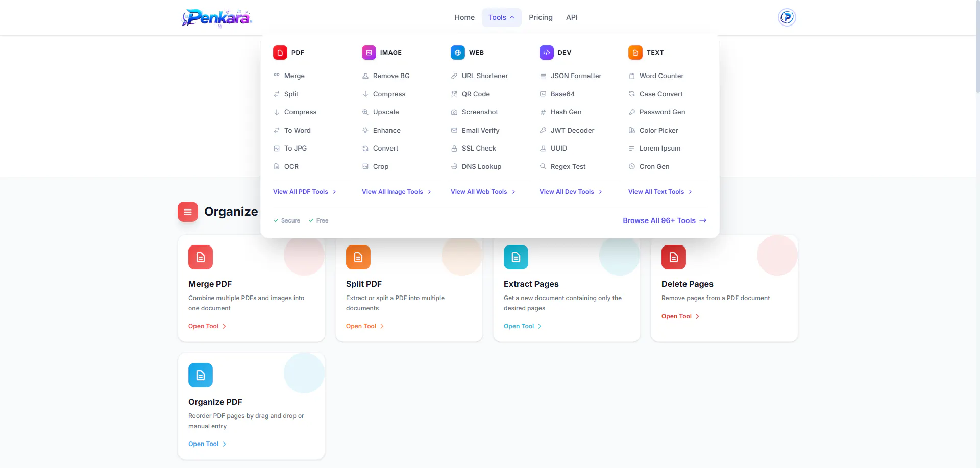
Task: Click chevron next to View All Image Tools
Action: click(429, 192)
